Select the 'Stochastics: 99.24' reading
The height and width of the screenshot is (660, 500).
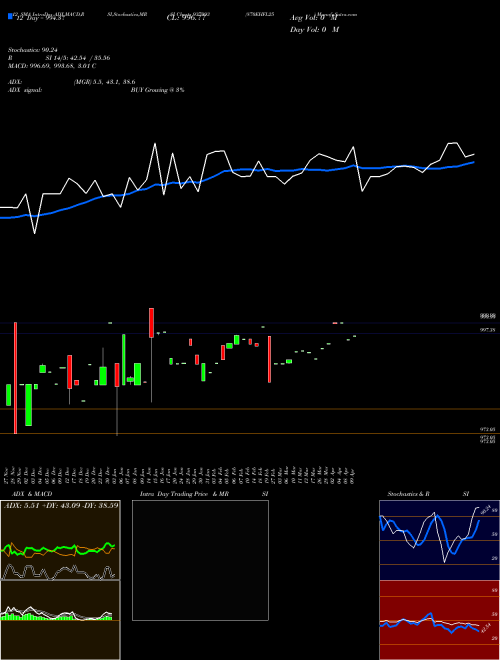pos(32,50)
